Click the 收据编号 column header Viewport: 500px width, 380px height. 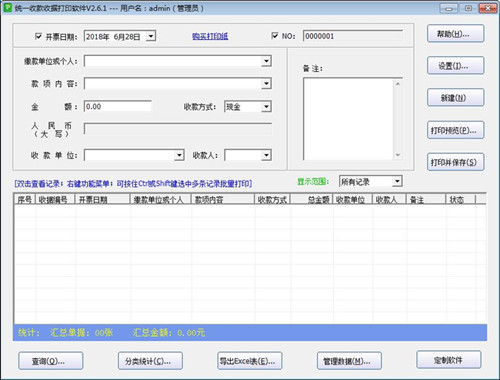point(55,200)
